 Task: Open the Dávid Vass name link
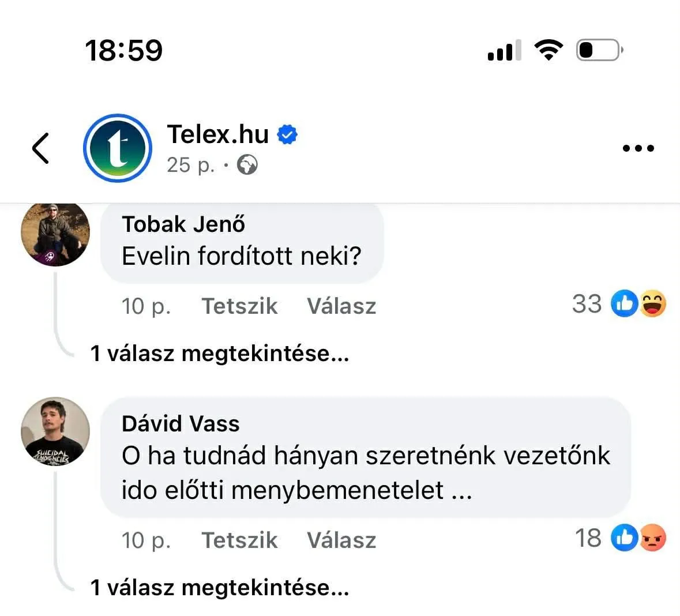click(x=181, y=423)
